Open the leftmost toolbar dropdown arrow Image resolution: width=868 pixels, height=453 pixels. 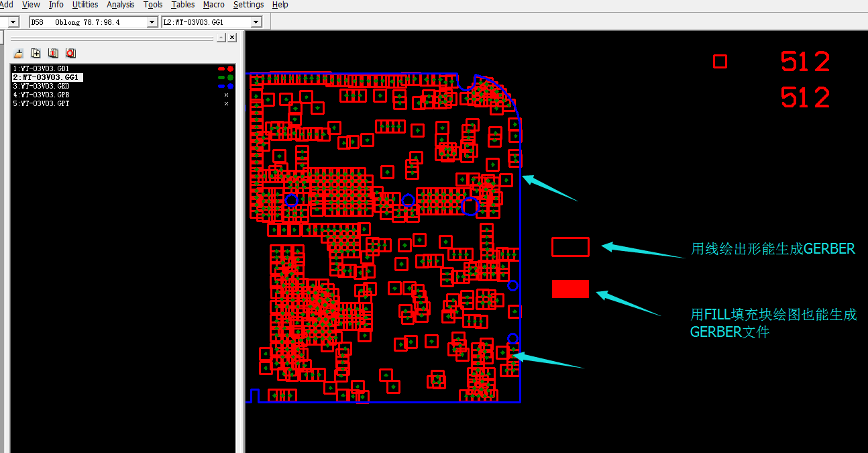coord(13,22)
